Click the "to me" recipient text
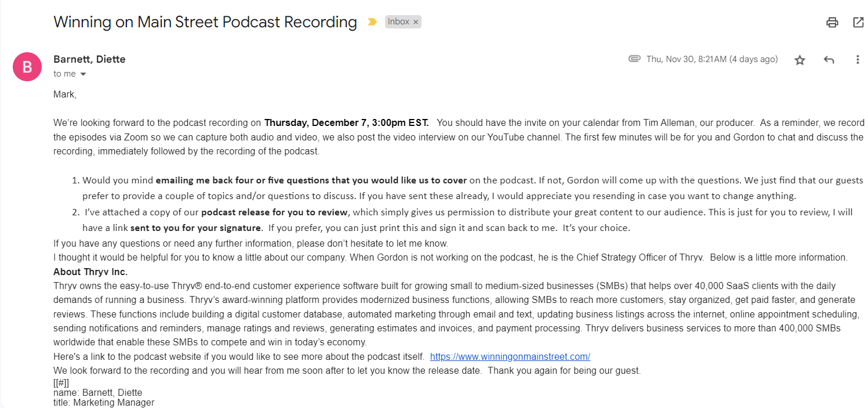Image resolution: width=868 pixels, height=408 pixels. (64, 74)
